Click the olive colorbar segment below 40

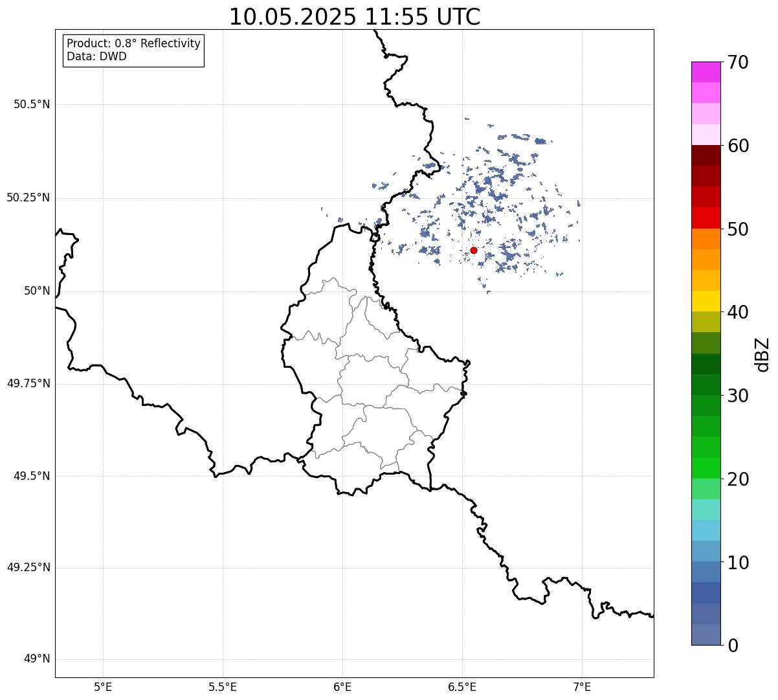[x=706, y=322]
